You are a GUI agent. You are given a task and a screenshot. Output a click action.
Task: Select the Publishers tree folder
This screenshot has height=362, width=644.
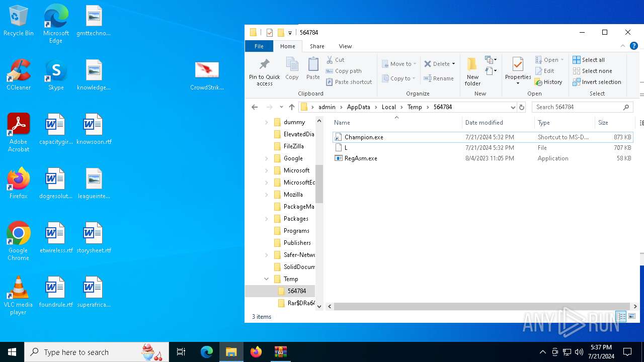(x=297, y=243)
